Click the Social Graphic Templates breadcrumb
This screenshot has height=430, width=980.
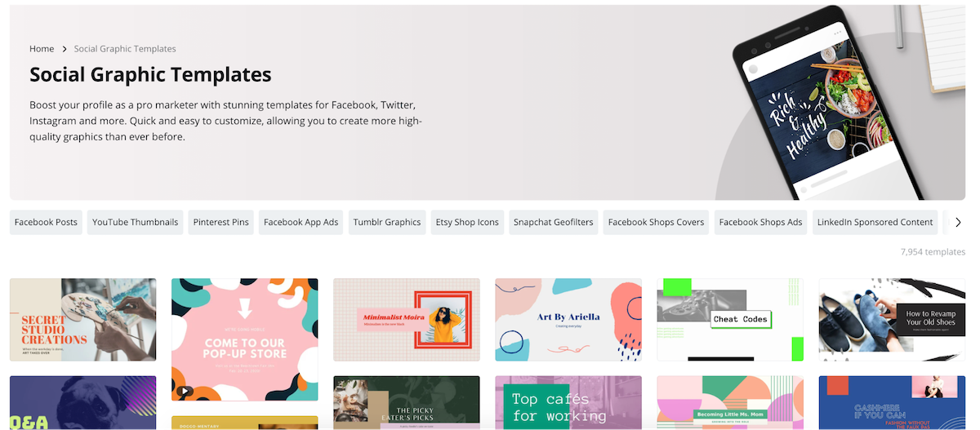[125, 49]
